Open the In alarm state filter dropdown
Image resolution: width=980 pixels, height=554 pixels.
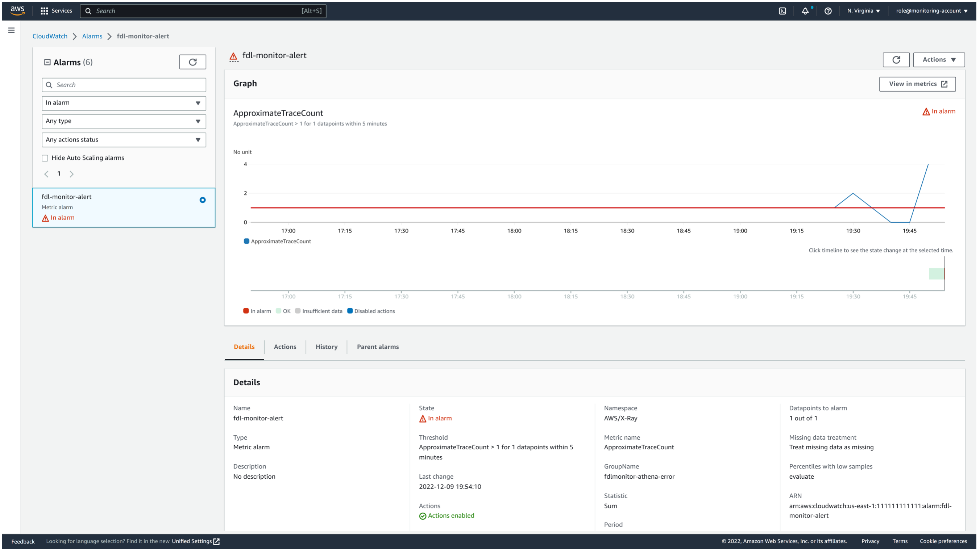click(x=123, y=103)
